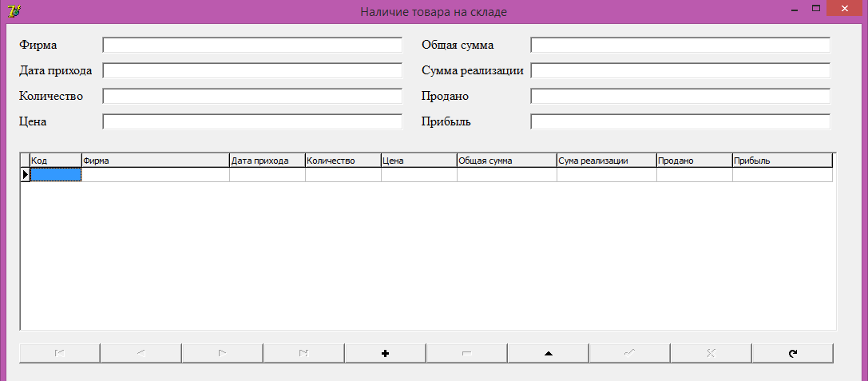
Task: Insert new record with plus button
Action: (385, 353)
